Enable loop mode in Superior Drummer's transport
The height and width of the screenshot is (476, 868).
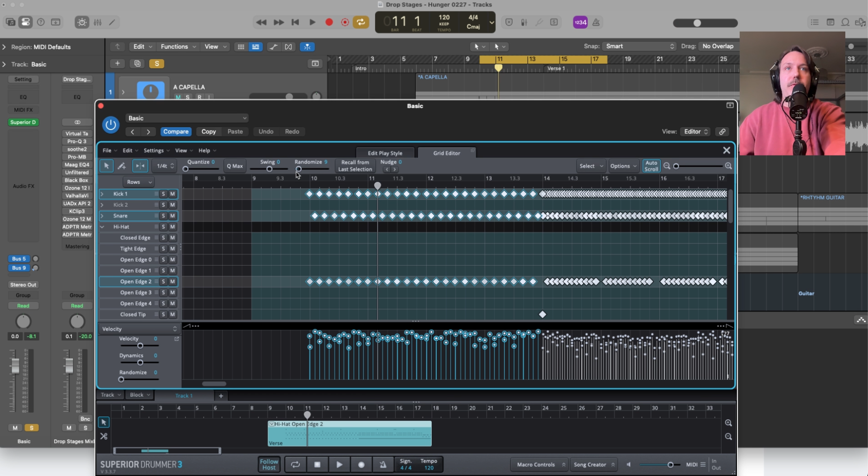(x=295, y=464)
